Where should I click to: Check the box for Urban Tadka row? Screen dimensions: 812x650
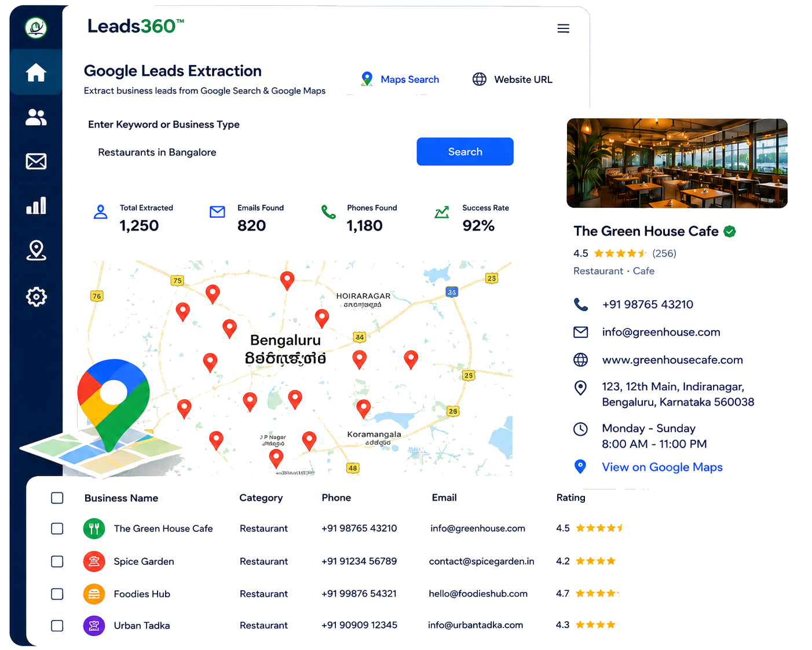pos(57,626)
